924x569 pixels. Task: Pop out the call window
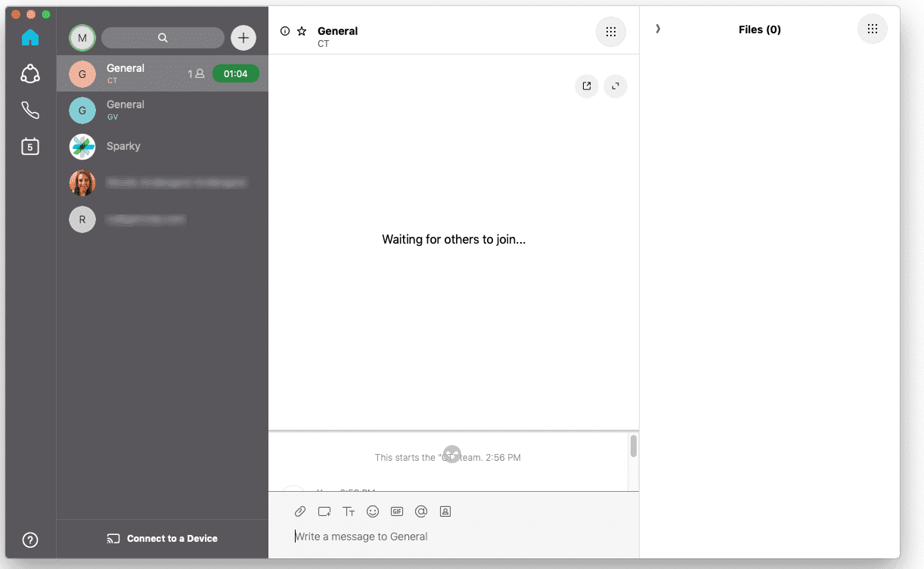(x=587, y=86)
